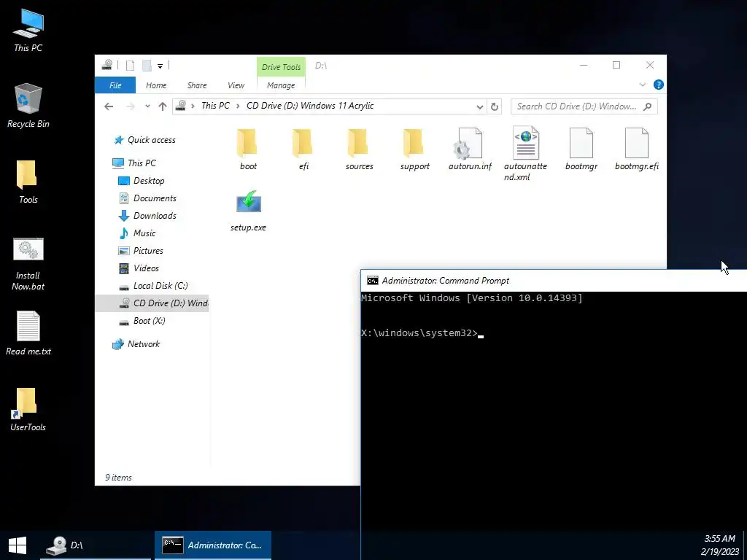Viewport: 747px width, 560px height.
Task: Click the search magnifier icon
Action: [647, 106]
